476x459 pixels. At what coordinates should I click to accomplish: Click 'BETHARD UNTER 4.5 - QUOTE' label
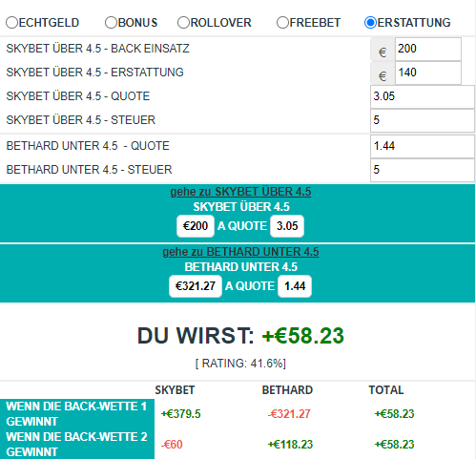(x=88, y=146)
